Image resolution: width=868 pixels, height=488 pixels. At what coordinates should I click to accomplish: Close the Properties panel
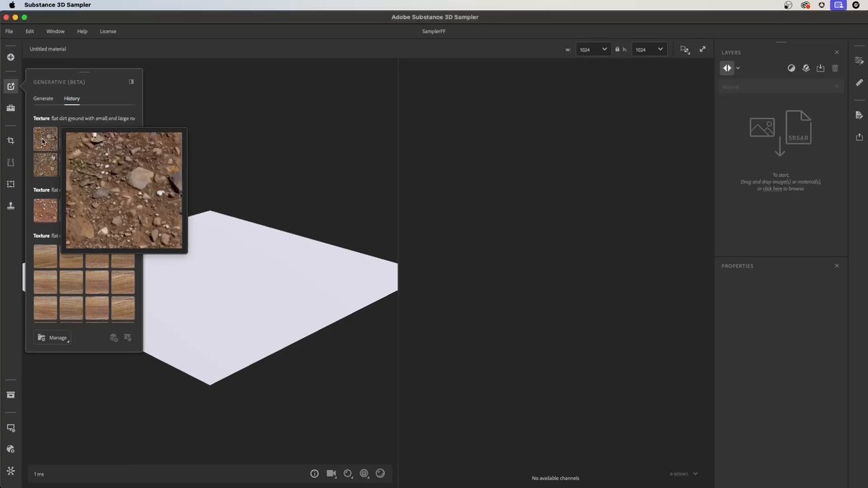click(837, 265)
